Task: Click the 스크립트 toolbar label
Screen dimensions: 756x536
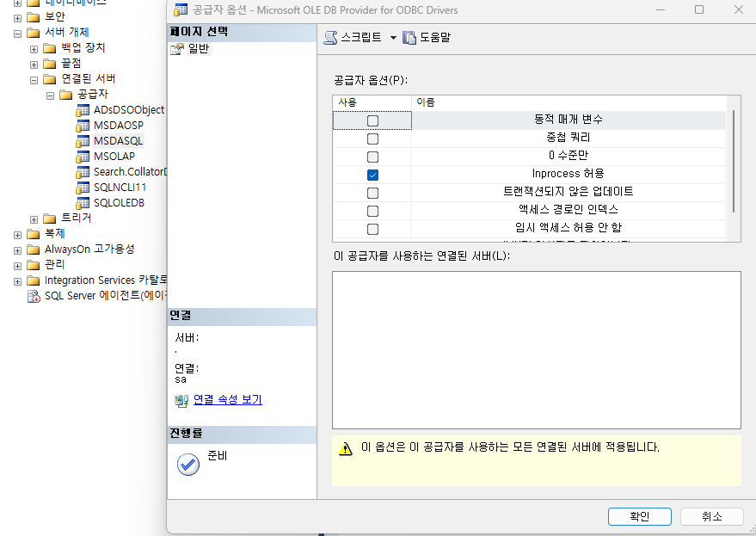Action: pyautogui.click(x=361, y=37)
